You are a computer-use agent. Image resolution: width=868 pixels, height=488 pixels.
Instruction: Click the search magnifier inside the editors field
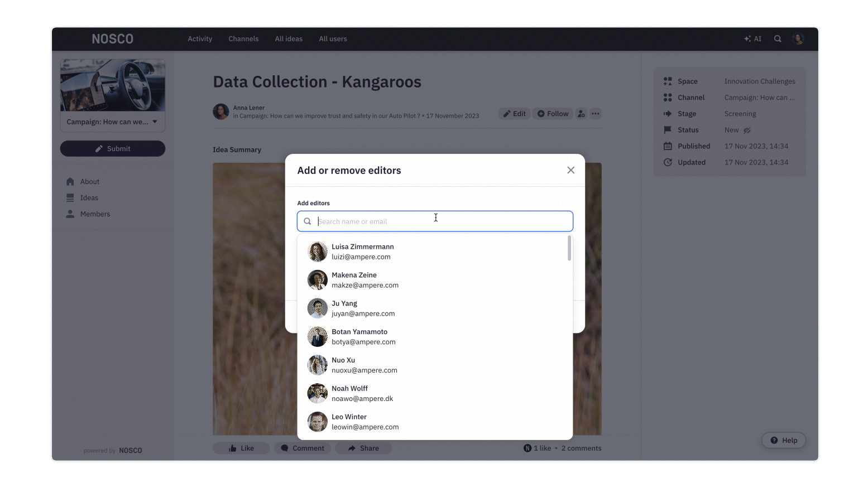click(308, 221)
